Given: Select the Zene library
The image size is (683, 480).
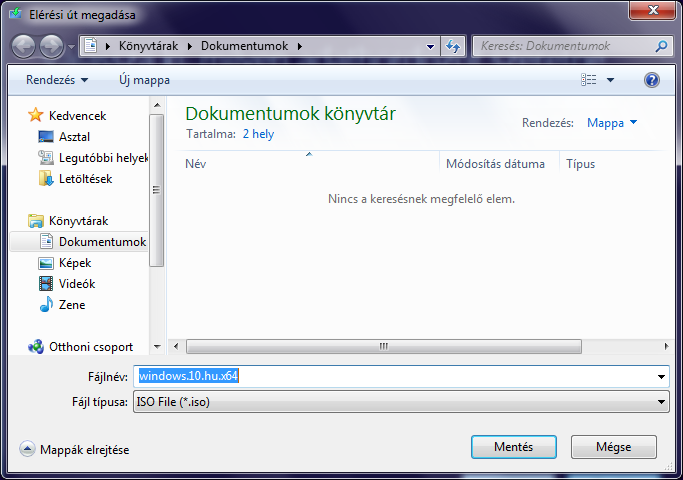Looking at the screenshot, I should click(71, 305).
